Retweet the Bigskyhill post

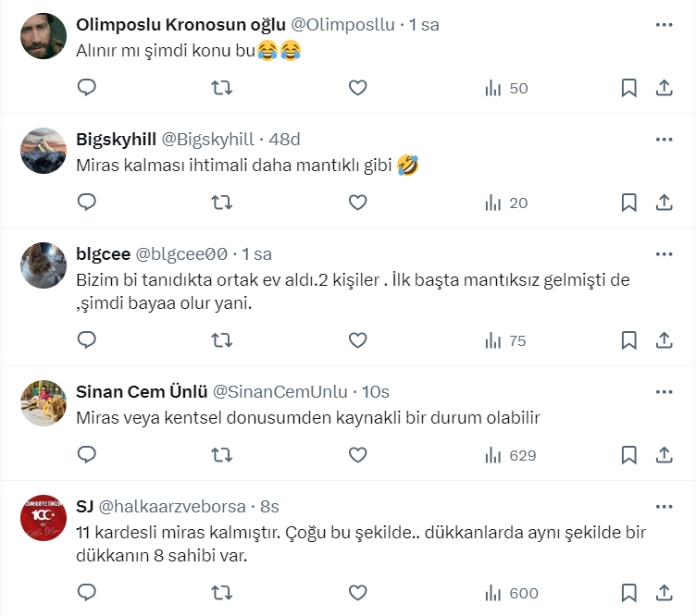(x=222, y=203)
